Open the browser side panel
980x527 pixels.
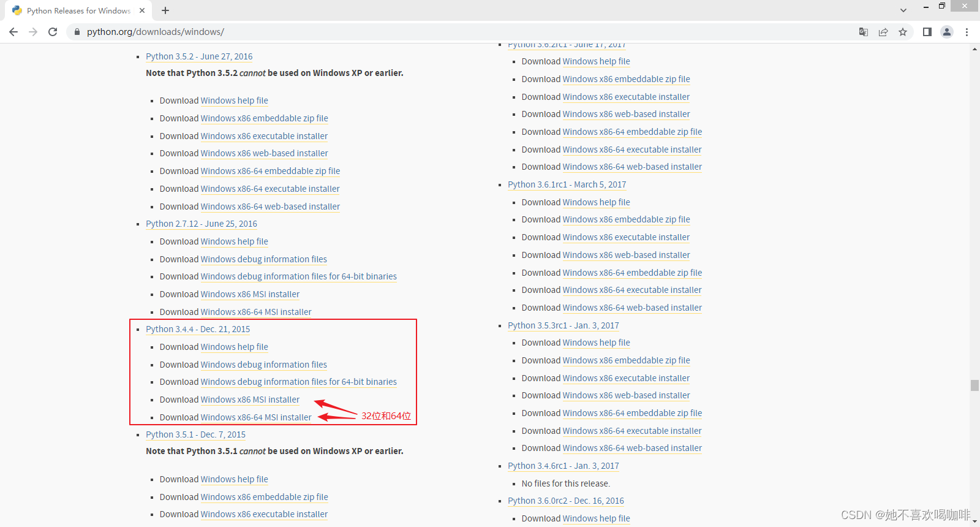pos(927,32)
